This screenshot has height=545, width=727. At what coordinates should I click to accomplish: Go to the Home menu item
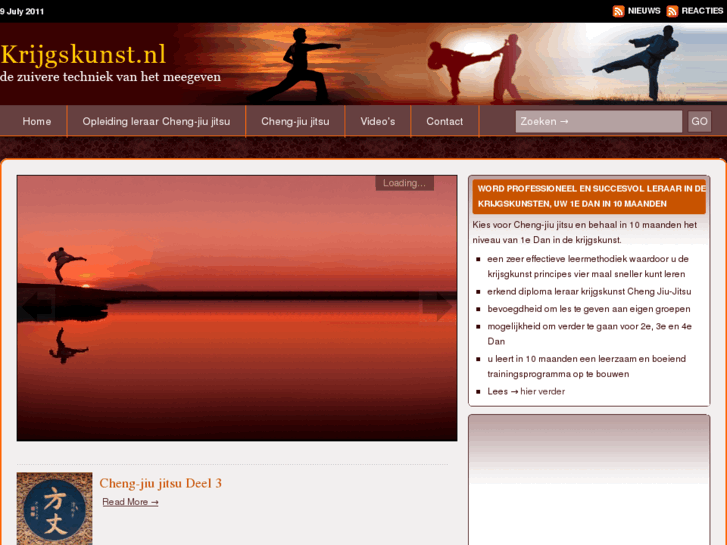(x=37, y=122)
